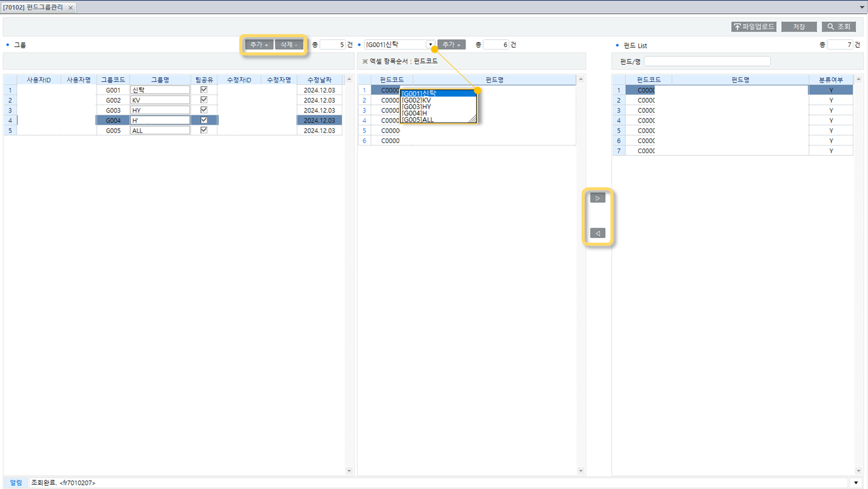Open the [G001]신탁 group dropdown arrow
Viewport: 868px width, 489px height.
coord(430,45)
